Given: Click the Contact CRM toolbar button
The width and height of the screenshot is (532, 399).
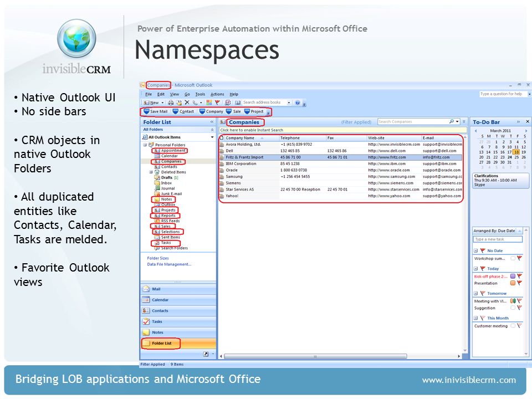Looking at the screenshot, I should point(183,111).
